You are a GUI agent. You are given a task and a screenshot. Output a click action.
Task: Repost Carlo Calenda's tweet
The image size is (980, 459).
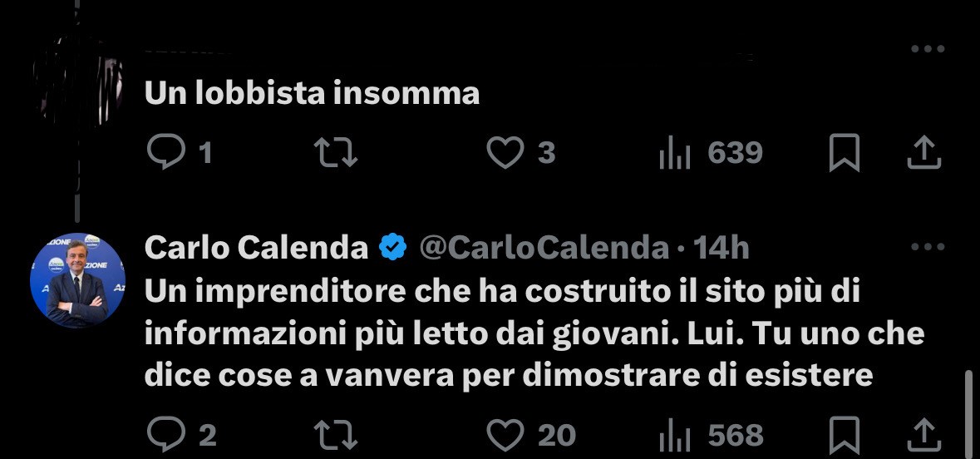335,435
